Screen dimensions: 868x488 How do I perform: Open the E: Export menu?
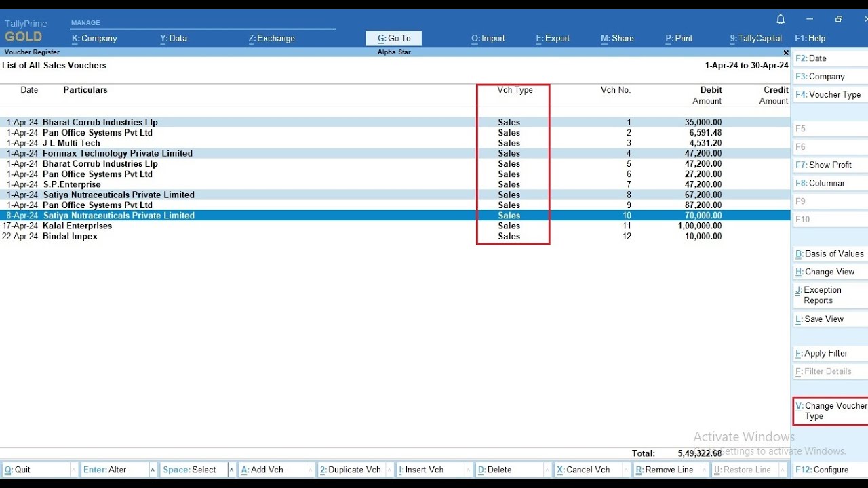tap(553, 39)
